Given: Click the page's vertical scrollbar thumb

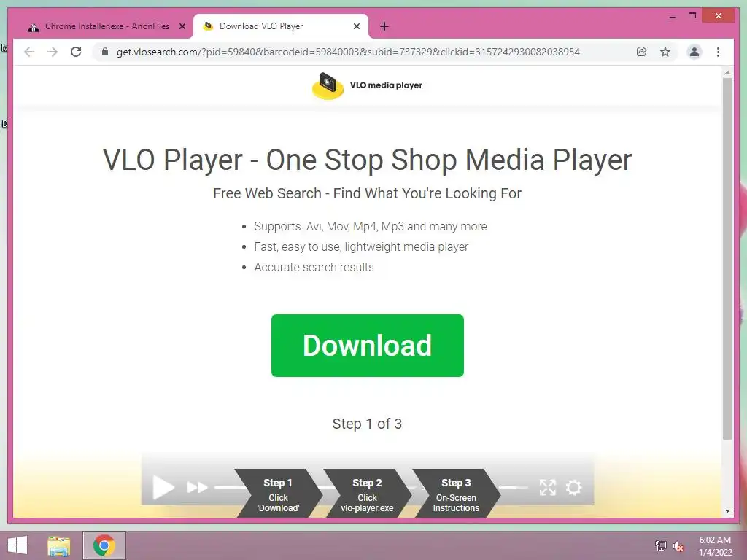Looking at the screenshot, I should tap(727, 259).
